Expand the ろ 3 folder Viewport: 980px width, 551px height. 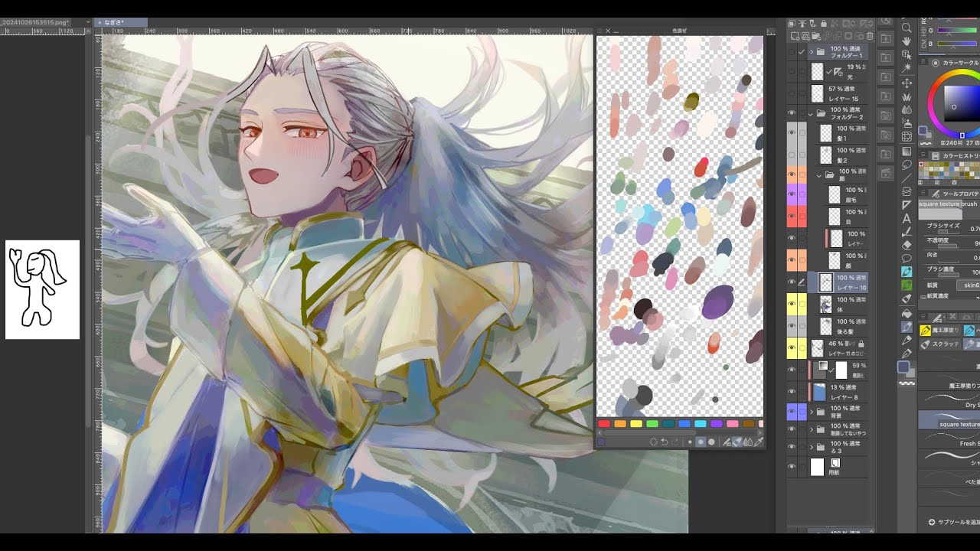(812, 447)
